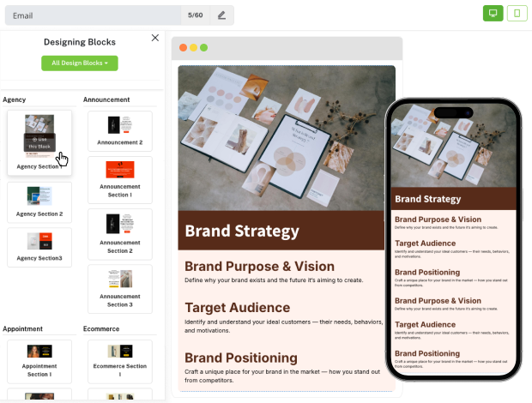Click the Brand Strategy heading banner in desktop preview
The image size is (532, 403).
pyautogui.click(x=287, y=231)
